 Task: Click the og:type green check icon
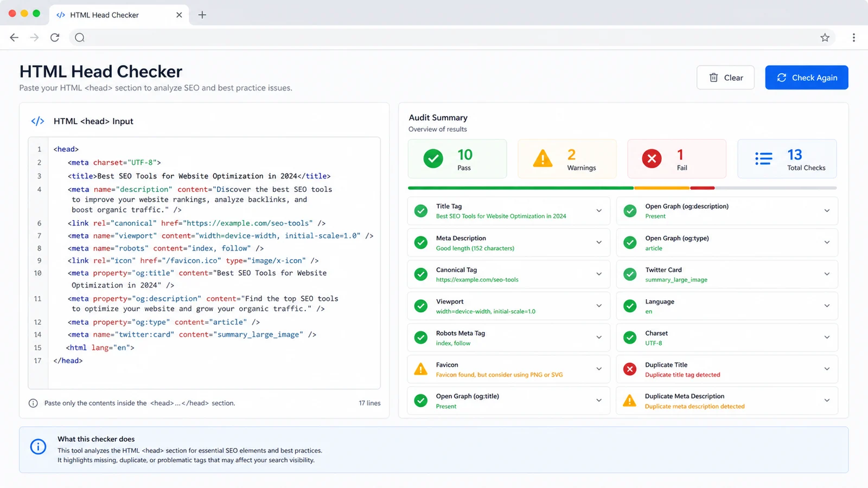pos(630,242)
